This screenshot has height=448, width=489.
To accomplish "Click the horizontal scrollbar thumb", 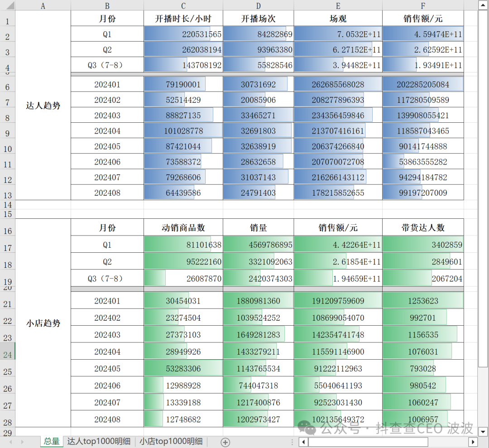I will point(368,442).
